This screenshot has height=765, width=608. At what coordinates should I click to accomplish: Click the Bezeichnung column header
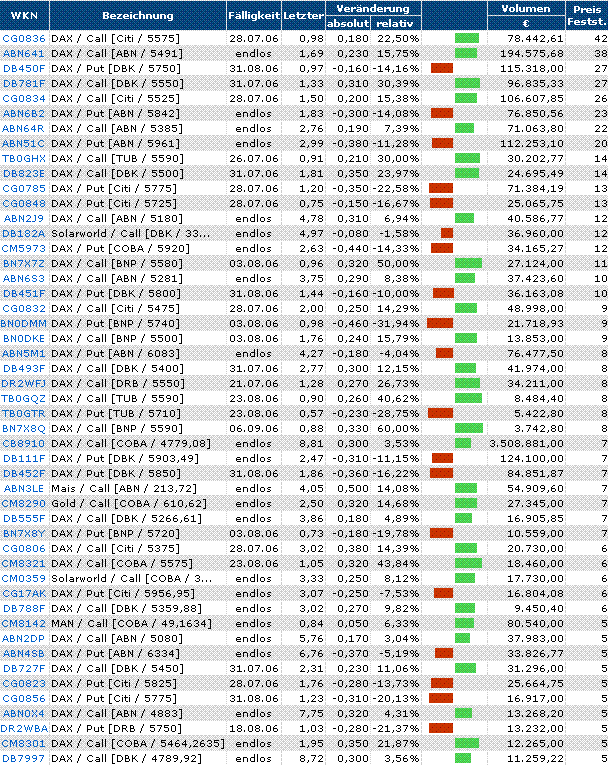click(138, 16)
